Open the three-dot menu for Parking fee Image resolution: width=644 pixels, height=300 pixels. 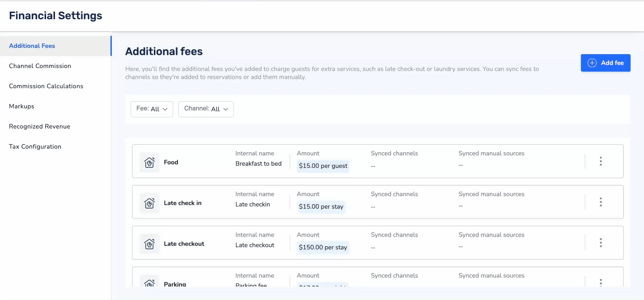tap(601, 282)
